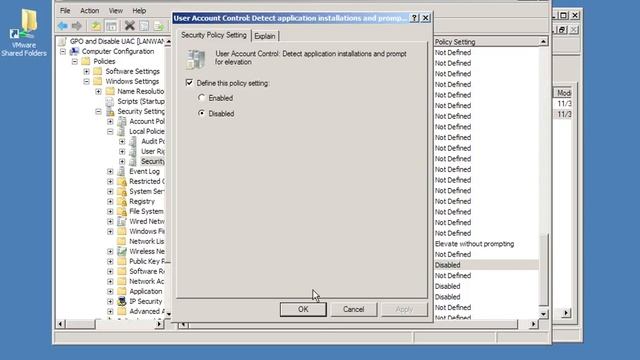Viewport: 640px width, 360px height.
Task: Select the Software Restriction Policies tree item
Action: tap(147, 271)
